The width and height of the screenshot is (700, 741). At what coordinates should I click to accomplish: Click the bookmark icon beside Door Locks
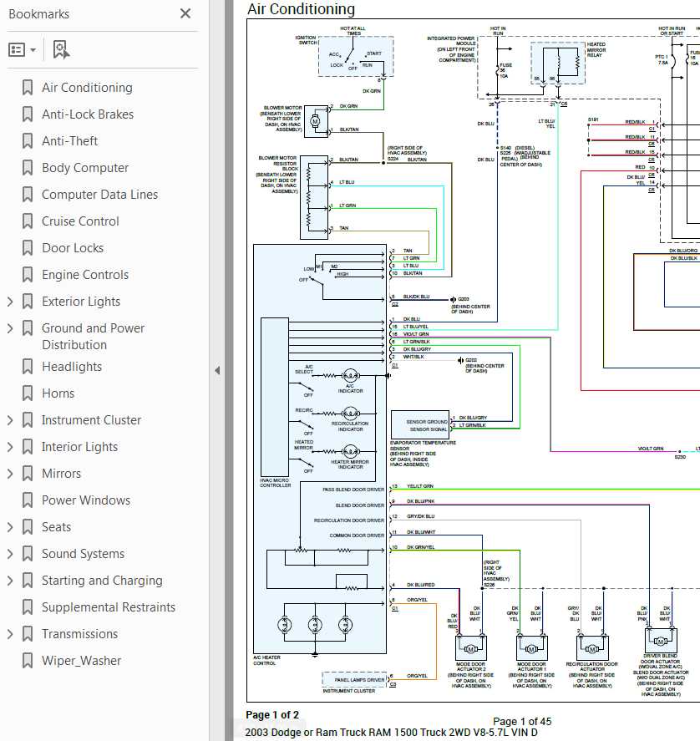(28, 248)
